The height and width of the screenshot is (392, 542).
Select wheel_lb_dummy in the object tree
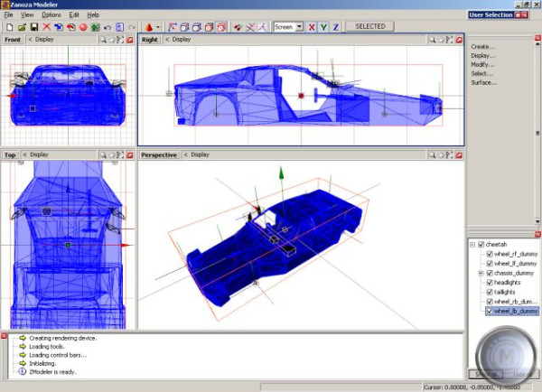click(x=516, y=311)
